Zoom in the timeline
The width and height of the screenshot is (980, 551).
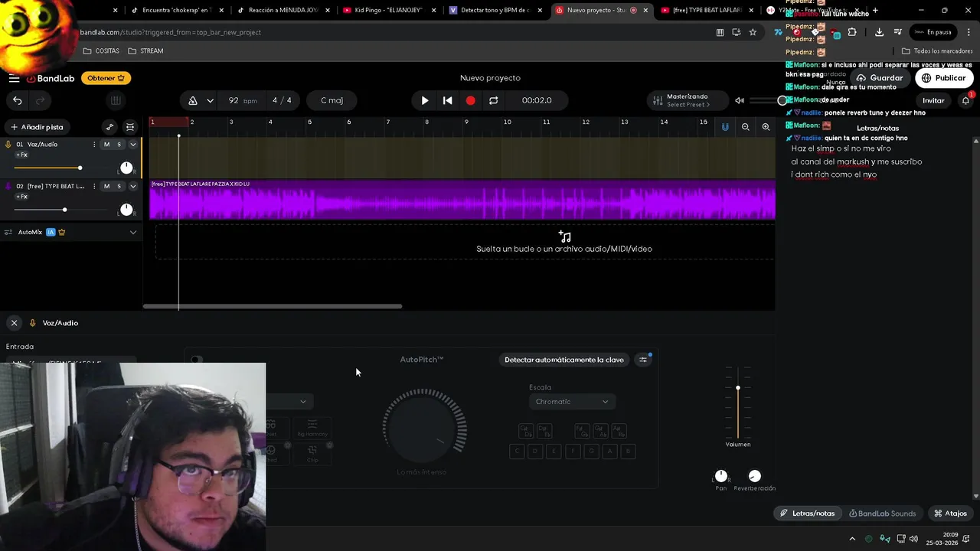click(x=766, y=127)
